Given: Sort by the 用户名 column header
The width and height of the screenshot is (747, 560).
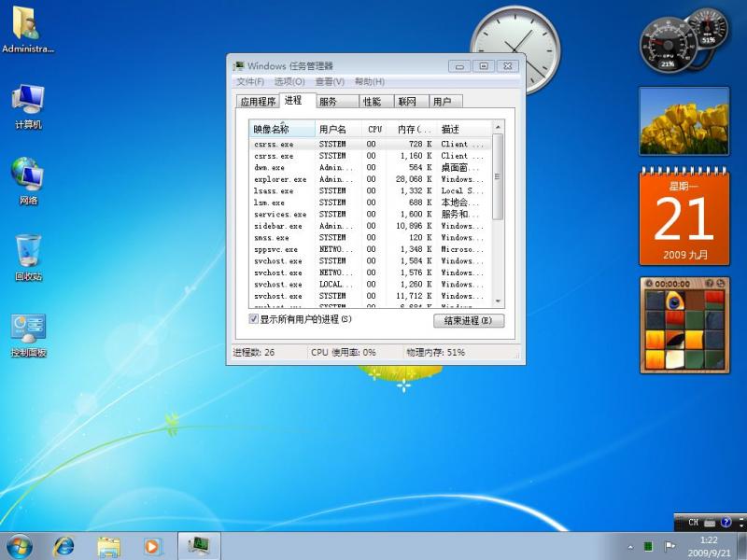Looking at the screenshot, I should click(339, 129).
